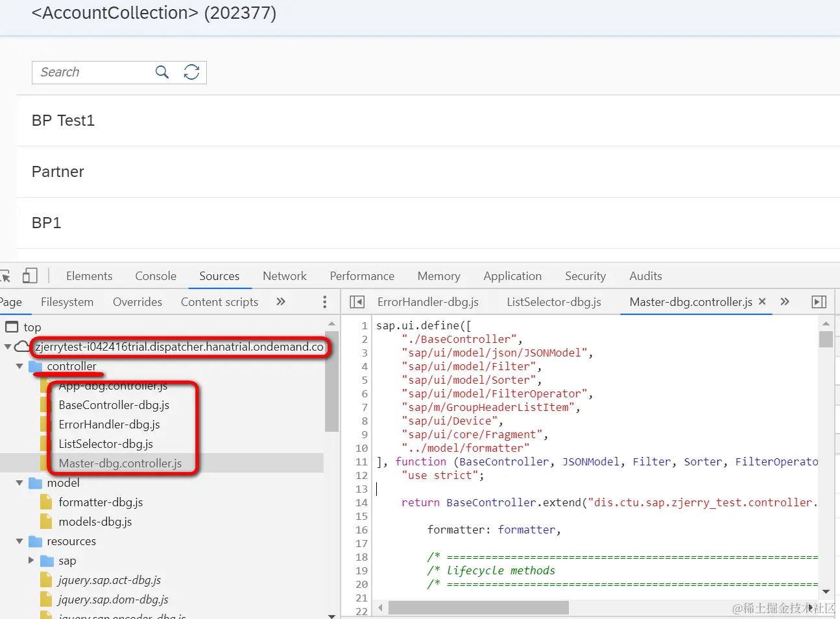Image resolution: width=840 pixels, height=619 pixels.
Task: Select the BP Test1 account item
Action: coord(428,121)
